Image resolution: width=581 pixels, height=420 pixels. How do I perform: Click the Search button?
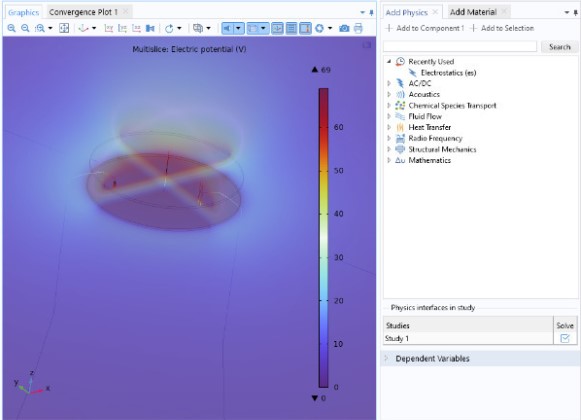click(x=560, y=47)
